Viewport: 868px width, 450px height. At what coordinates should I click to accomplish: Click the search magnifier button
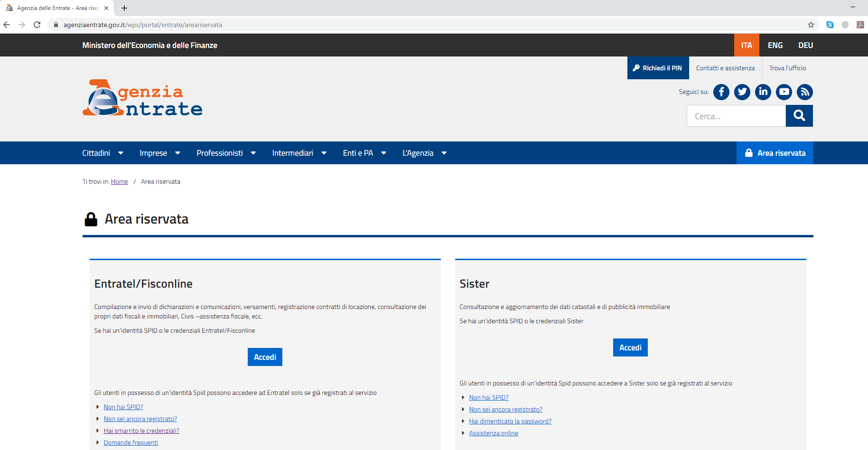(x=799, y=116)
